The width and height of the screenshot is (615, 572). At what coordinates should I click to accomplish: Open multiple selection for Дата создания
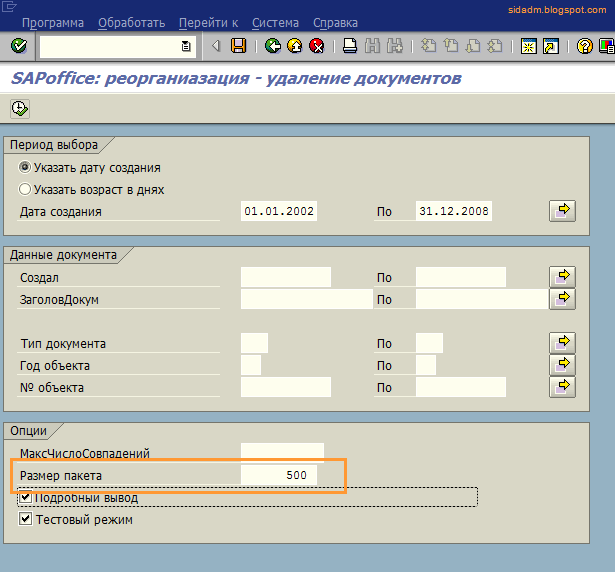pos(562,211)
